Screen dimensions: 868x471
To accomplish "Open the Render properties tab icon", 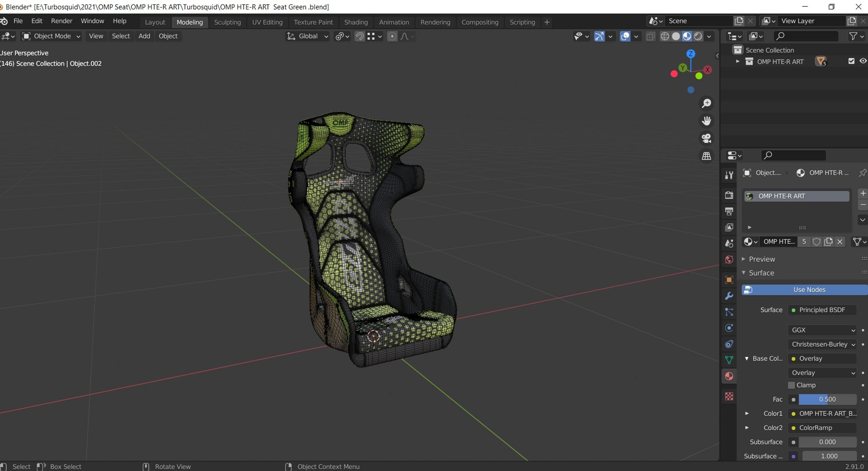I will (729, 195).
